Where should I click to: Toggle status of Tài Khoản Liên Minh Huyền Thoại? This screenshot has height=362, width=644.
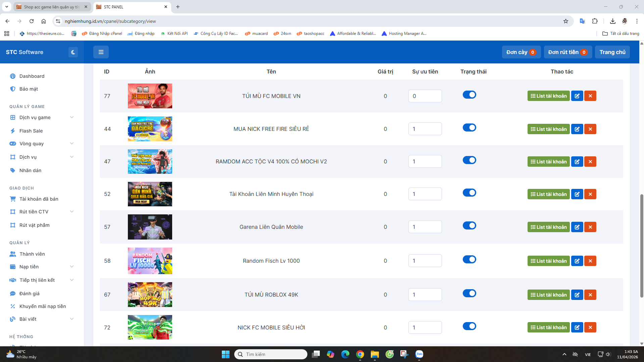pos(469,193)
